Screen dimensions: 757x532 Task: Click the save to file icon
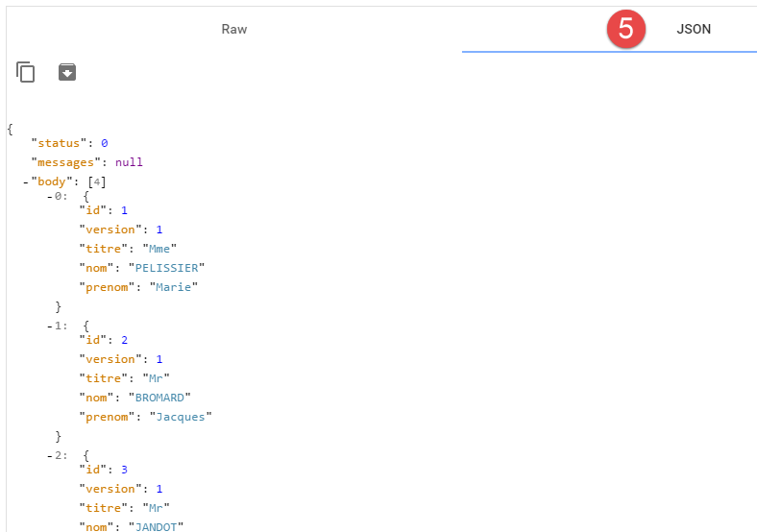click(x=67, y=72)
